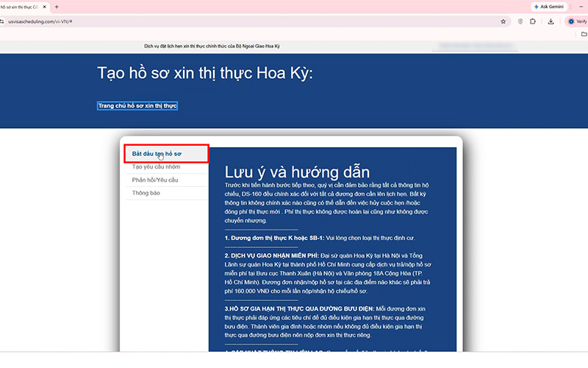The image size is (588, 368).
Task: Select Bắt đầu tạo hồ sơ menu item
Action: pos(167,154)
